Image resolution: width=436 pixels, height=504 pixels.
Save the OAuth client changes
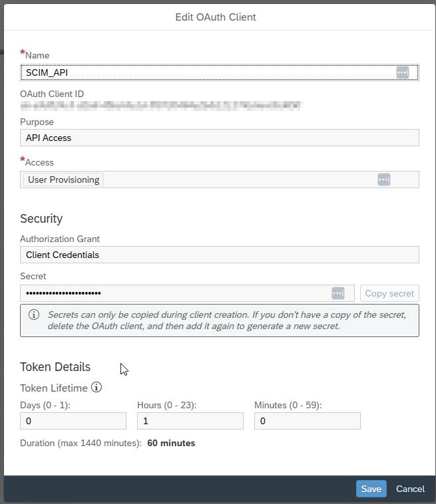(371, 489)
